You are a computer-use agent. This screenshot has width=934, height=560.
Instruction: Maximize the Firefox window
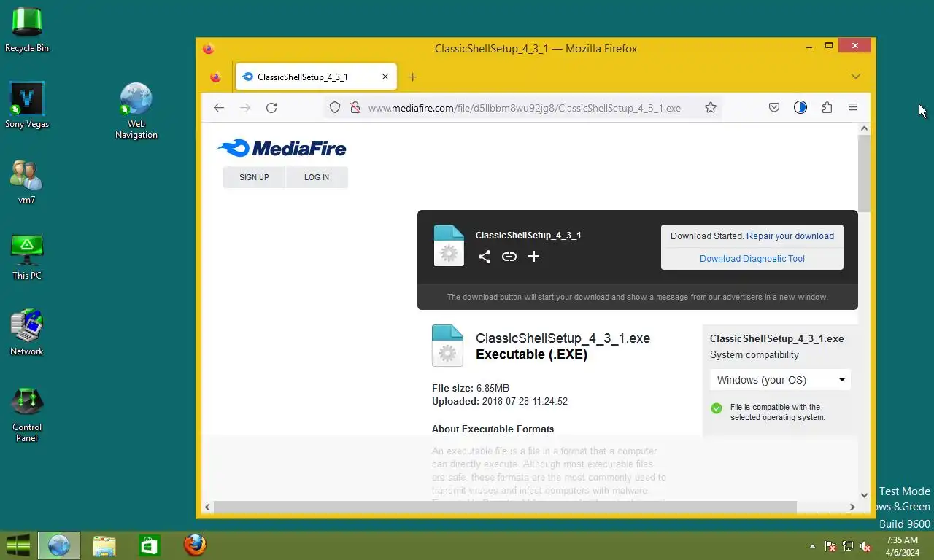click(x=829, y=46)
